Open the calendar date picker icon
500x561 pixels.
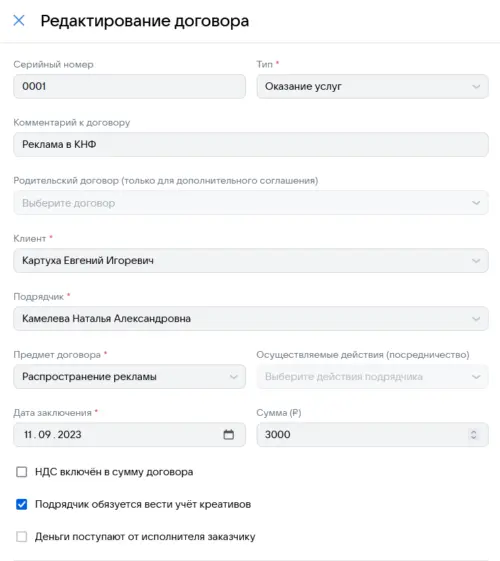click(229, 434)
